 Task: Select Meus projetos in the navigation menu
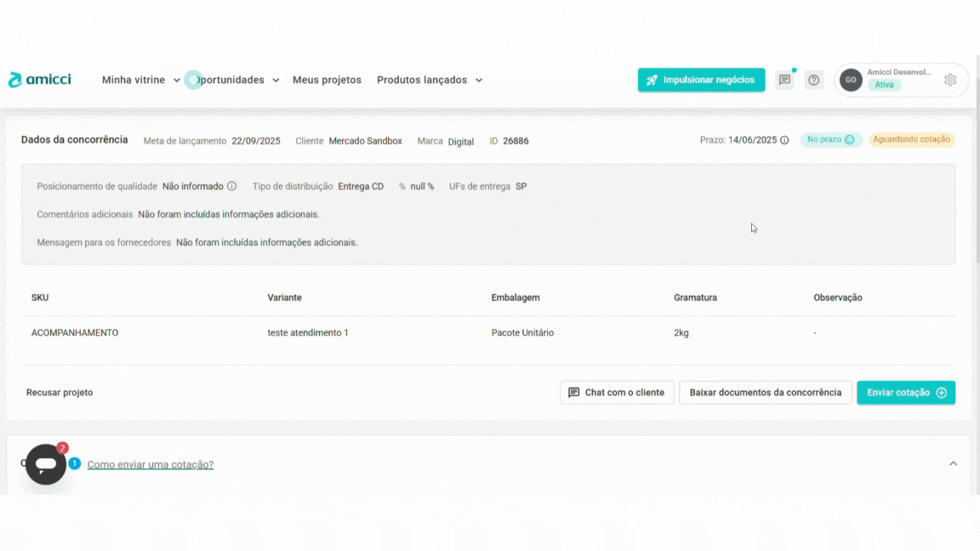click(327, 79)
